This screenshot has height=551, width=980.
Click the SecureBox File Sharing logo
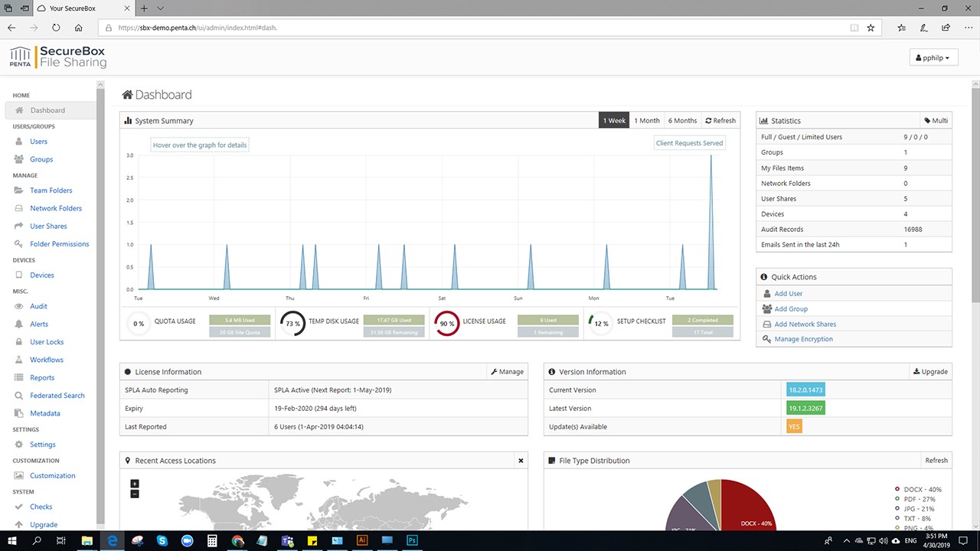57,57
